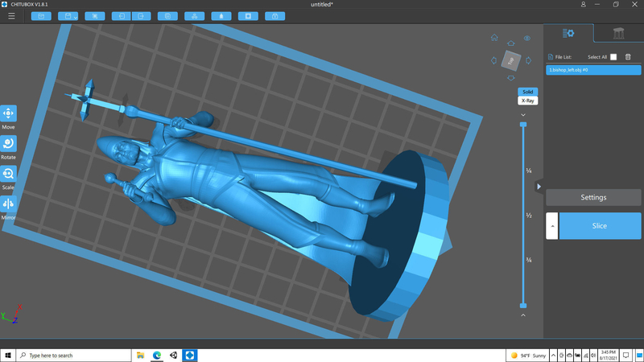Click the Slice button
This screenshot has height=362, width=644.
(600, 226)
